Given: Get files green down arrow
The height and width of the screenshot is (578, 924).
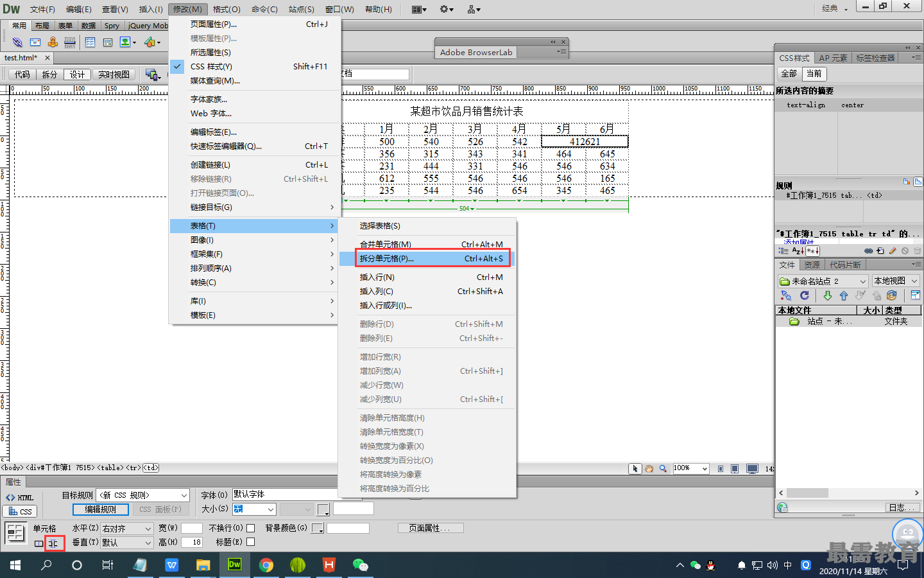Looking at the screenshot, I should coord(828,295).
